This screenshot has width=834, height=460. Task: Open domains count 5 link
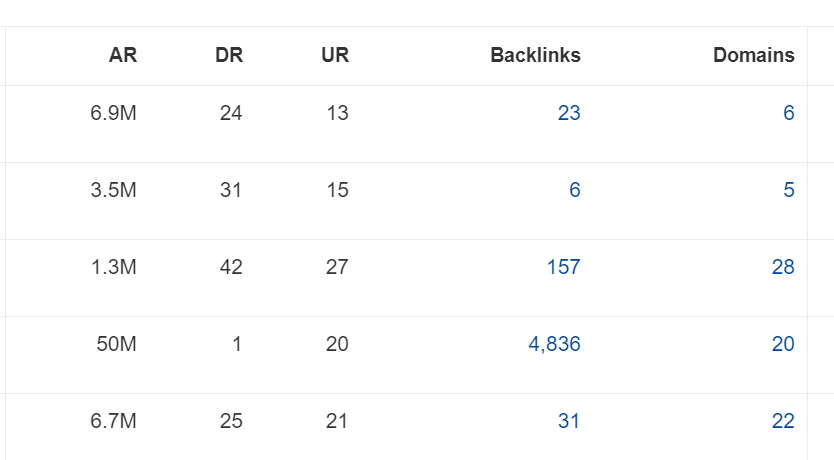(x=789, y=190)
